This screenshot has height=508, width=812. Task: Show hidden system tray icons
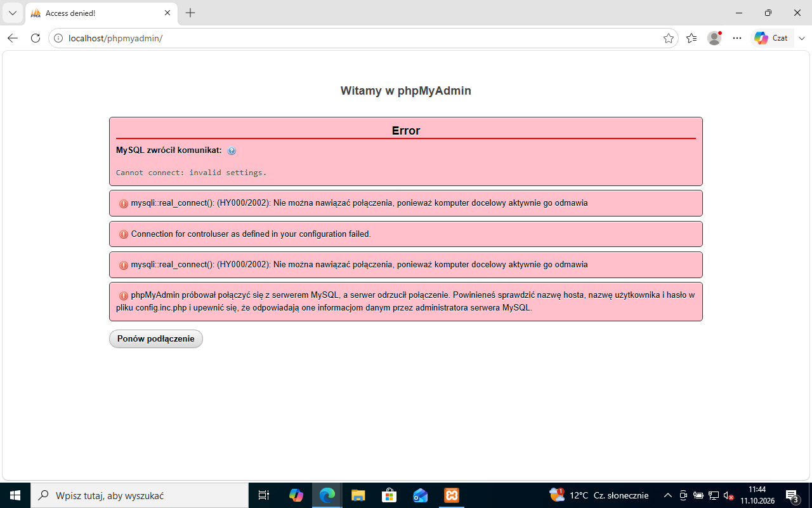pyautogui.click(x=667, y=495)
